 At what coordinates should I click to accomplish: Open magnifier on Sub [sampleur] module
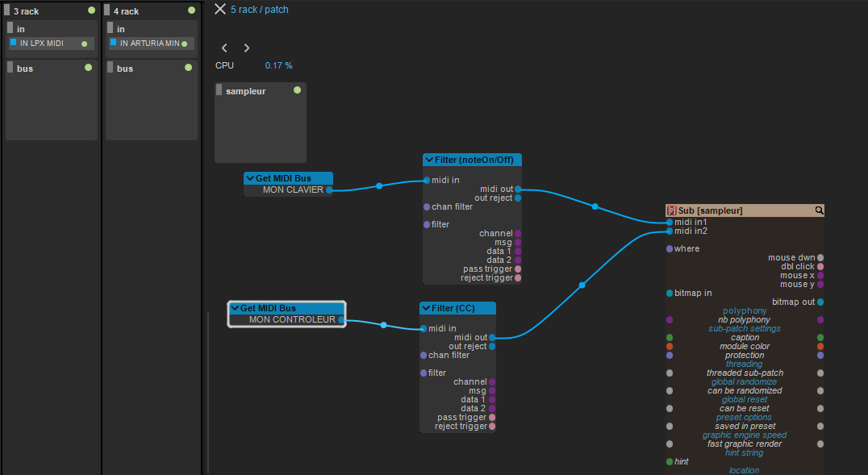point(819,210)
